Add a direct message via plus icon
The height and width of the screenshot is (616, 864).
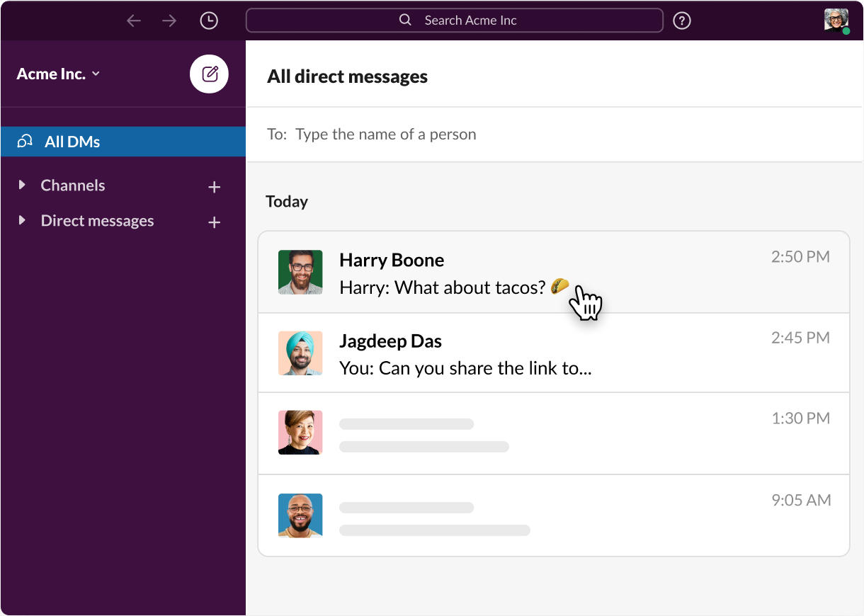tap(214, 222)
